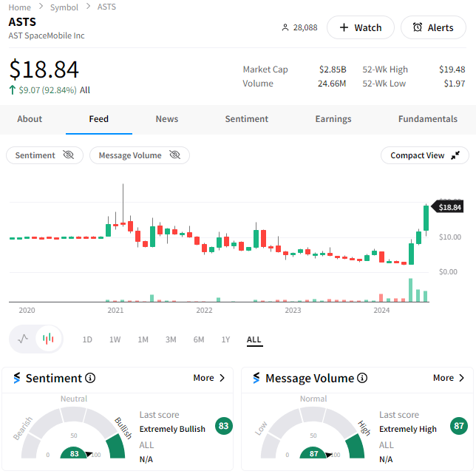Screen dimensions: 476x474
Task: Set chart range to 1M
Action: pos(143,339)
